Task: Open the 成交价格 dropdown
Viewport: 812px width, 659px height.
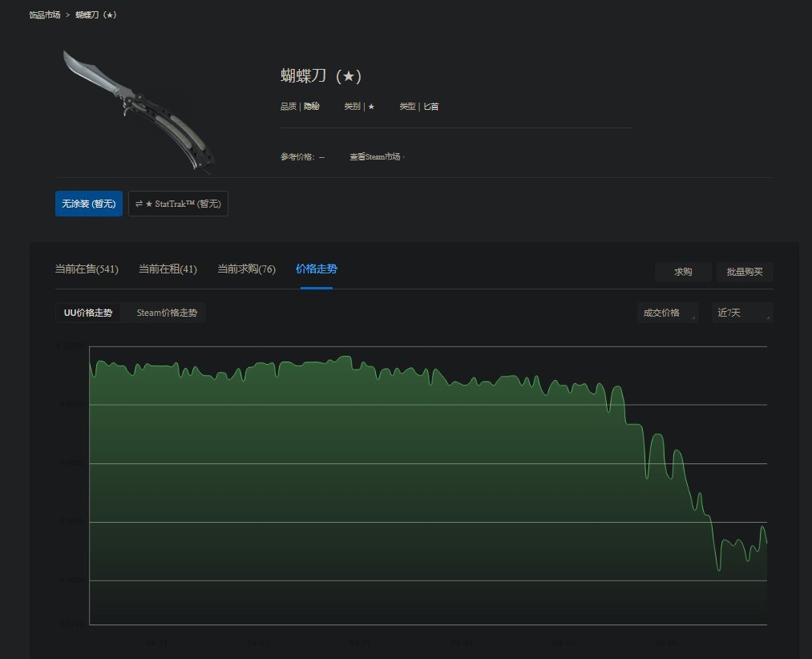Action: [668, 313]
